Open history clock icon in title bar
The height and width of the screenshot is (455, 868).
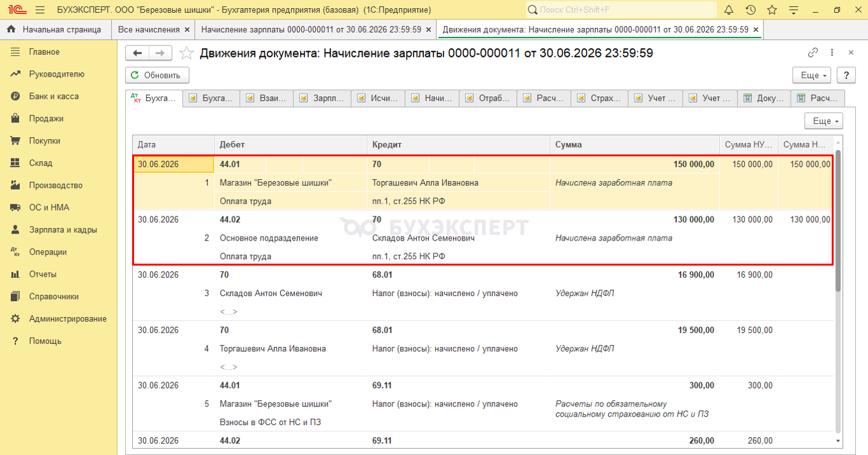(x=751, y=10)
